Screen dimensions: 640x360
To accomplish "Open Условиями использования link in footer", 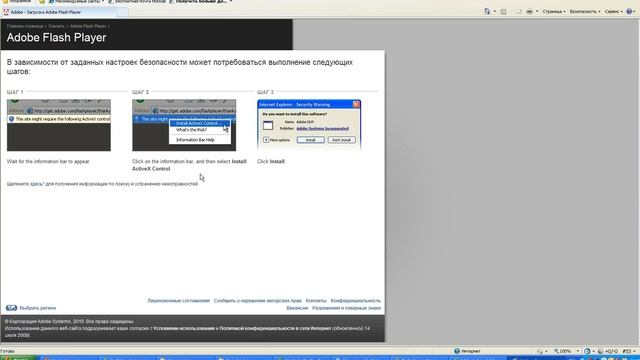I will click(x=183, y=328).
